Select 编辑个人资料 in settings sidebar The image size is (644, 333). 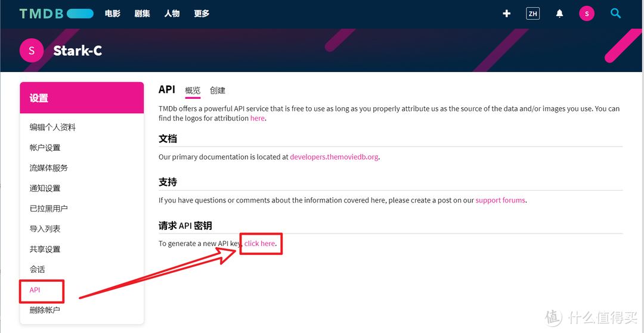tap(52, 127)
